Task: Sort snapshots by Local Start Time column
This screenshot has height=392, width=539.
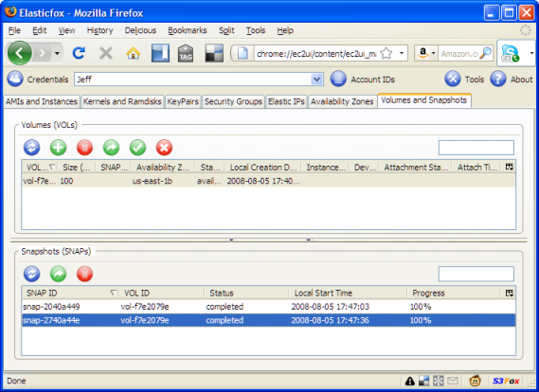Action: pyautogui.click(x=348, y=294)
